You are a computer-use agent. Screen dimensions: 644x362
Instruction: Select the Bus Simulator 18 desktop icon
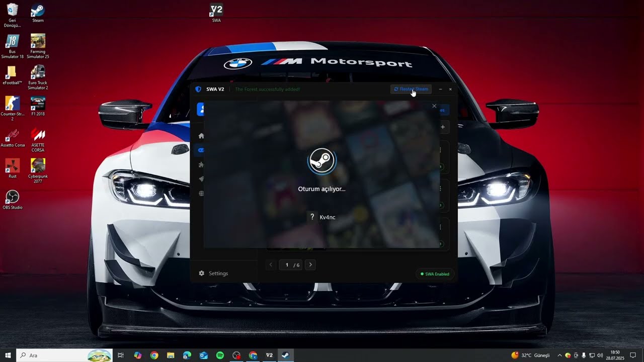click(x=13, y=47)
